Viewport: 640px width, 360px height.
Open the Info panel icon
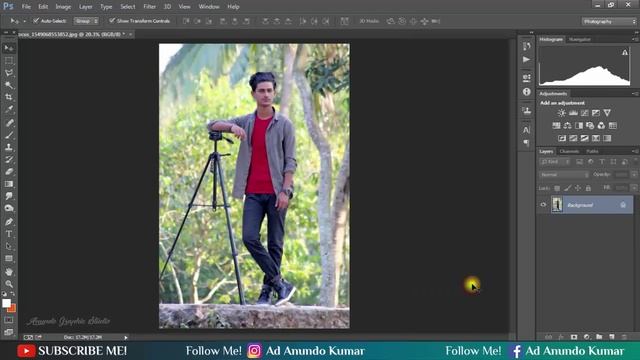(x=527, y=92)
